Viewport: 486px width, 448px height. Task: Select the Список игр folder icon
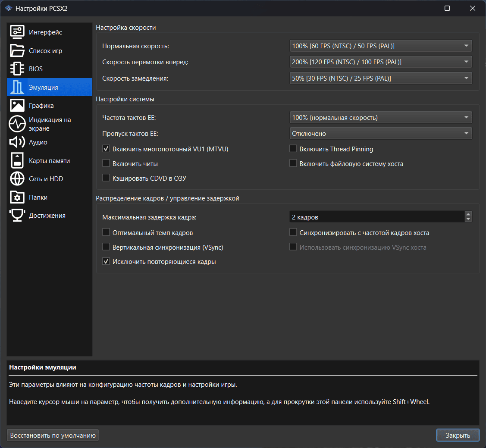click(x=17, y=50)
